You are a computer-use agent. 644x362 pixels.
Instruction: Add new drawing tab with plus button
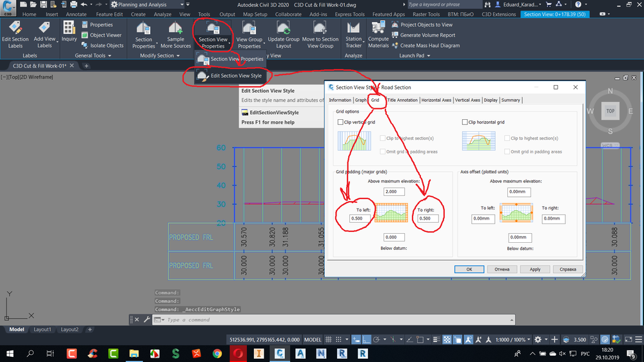[86, 66]
